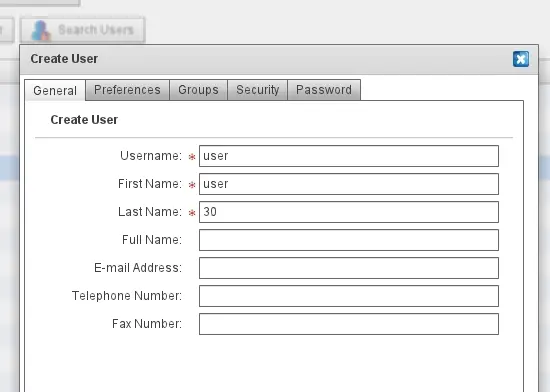This screenshot has height=392, width=550.
Task: Open the Preferences tab
Action: coord(127,90)
